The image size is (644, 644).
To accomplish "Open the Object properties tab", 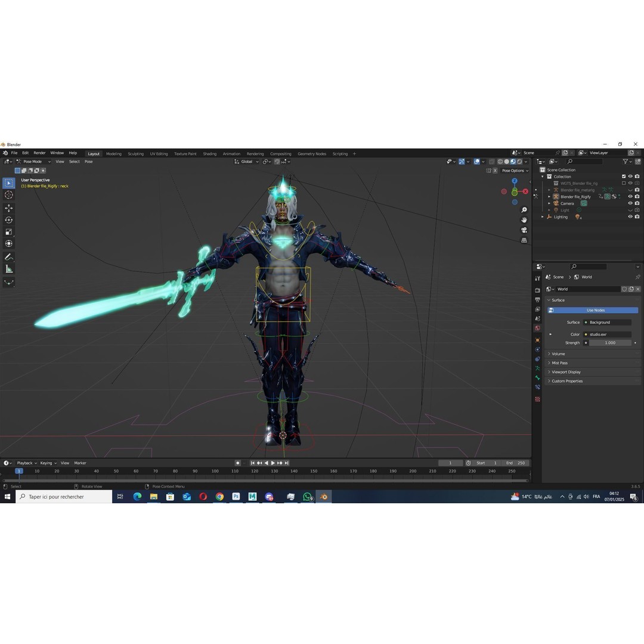I will [538, 340].
